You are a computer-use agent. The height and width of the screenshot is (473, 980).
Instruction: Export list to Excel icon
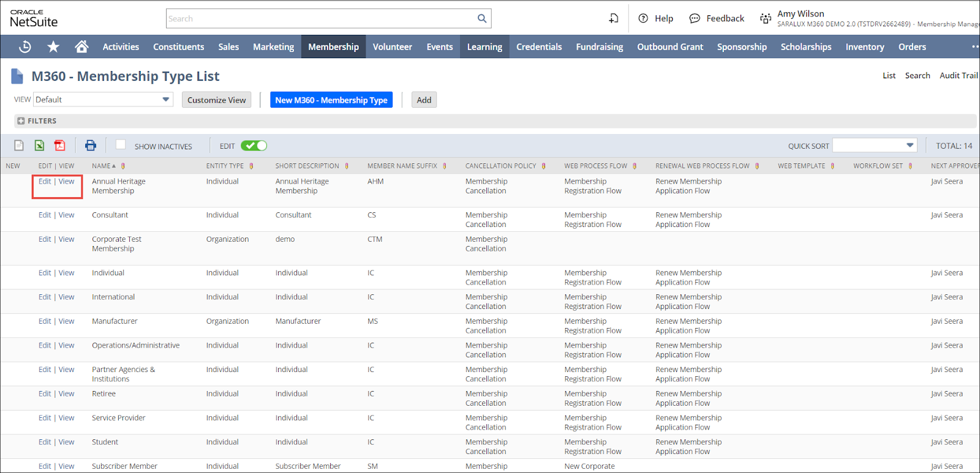(x=39, y=146)
